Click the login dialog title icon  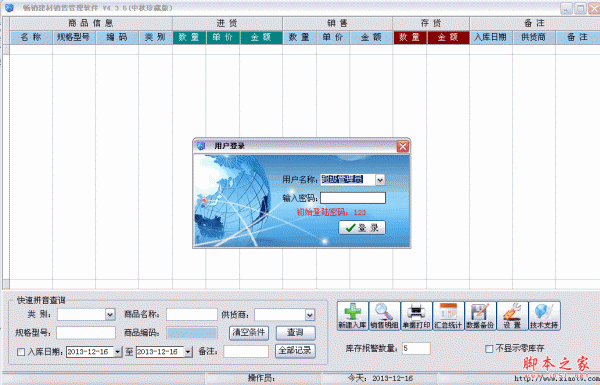click(201, 146)
